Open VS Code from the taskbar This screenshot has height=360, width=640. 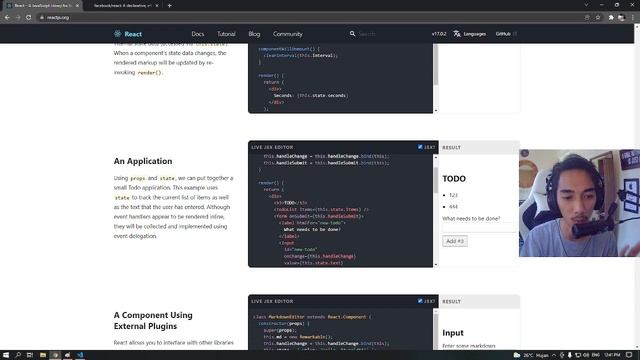(80, 355)
